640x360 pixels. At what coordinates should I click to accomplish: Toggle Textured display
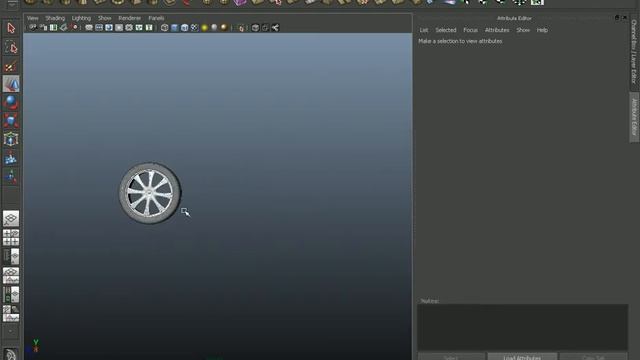click(x=194, y=27)
